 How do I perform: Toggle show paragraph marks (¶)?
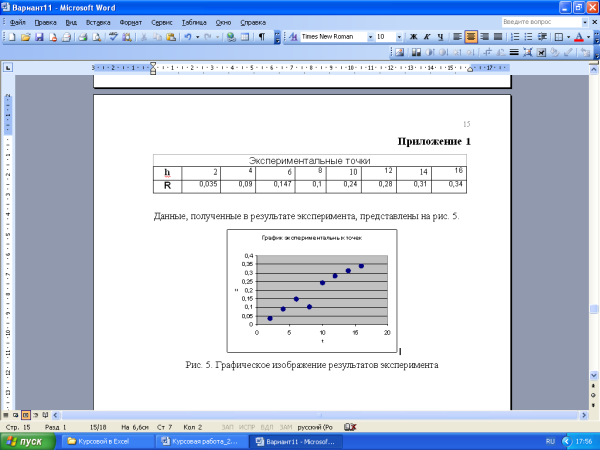coord(262,37)
